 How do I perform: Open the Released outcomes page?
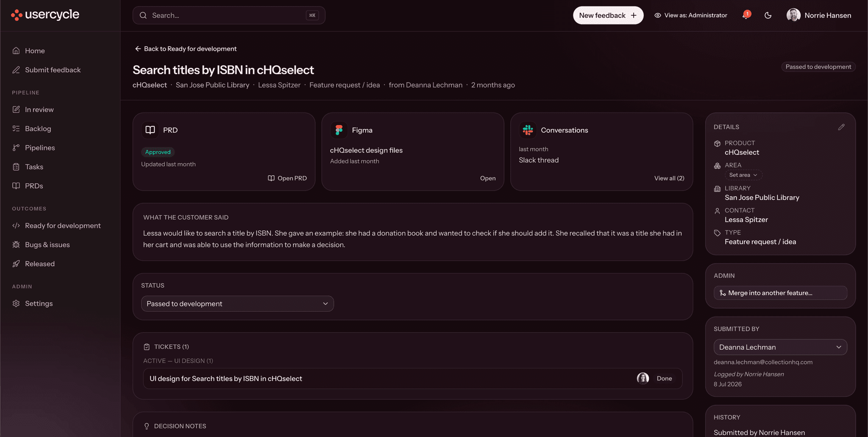click(x=60, y=264)
